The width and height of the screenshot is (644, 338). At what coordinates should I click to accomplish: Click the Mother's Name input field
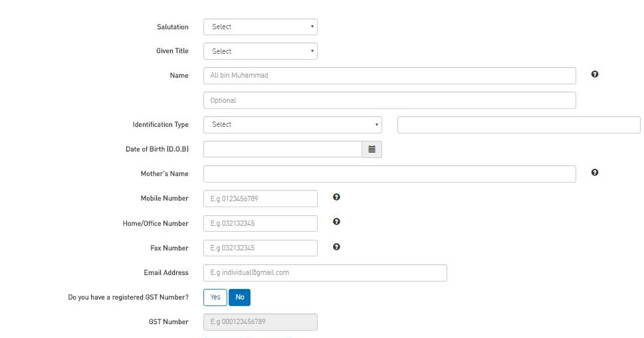(389, 174)
